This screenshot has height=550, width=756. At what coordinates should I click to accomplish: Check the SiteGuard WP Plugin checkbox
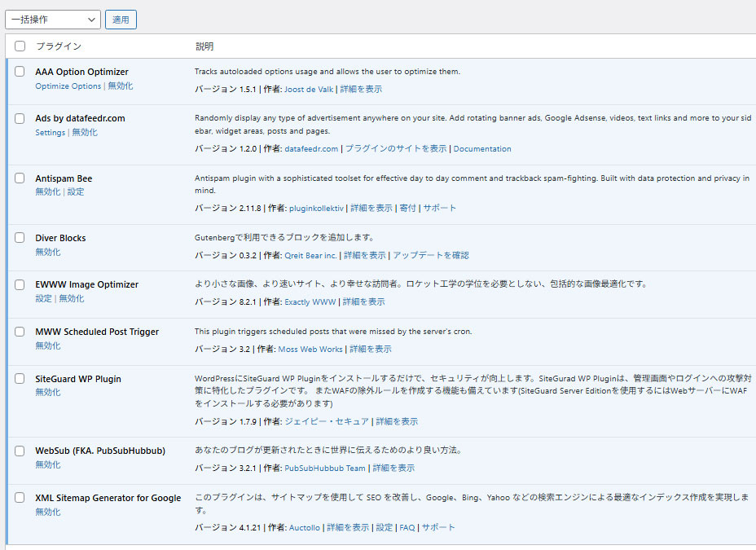pyautogui.click(x=20, y=379)
